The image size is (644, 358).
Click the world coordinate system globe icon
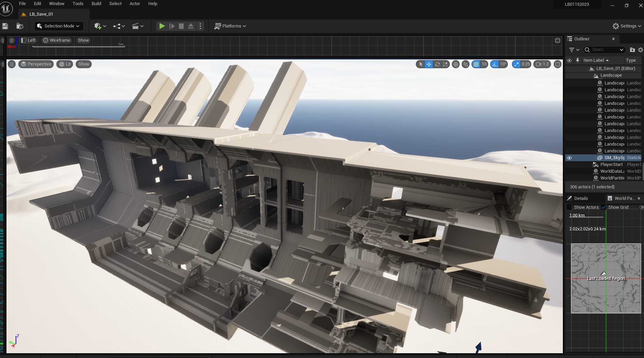tap(456, 64)
